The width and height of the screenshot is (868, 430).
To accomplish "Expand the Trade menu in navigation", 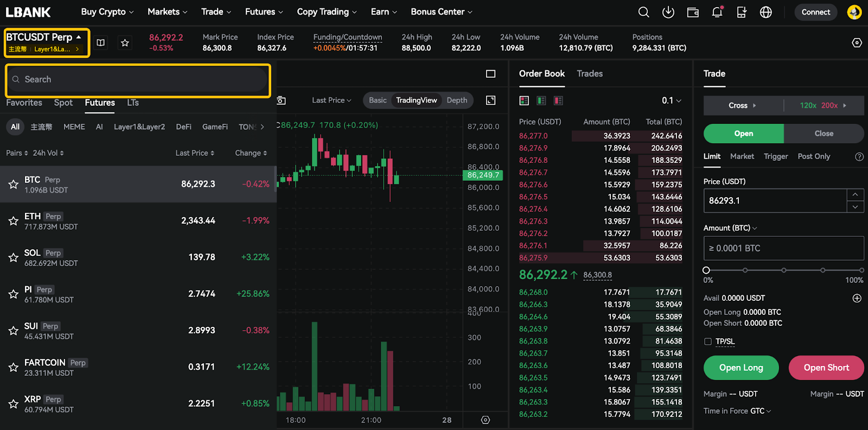I will [x=216, y=12].
